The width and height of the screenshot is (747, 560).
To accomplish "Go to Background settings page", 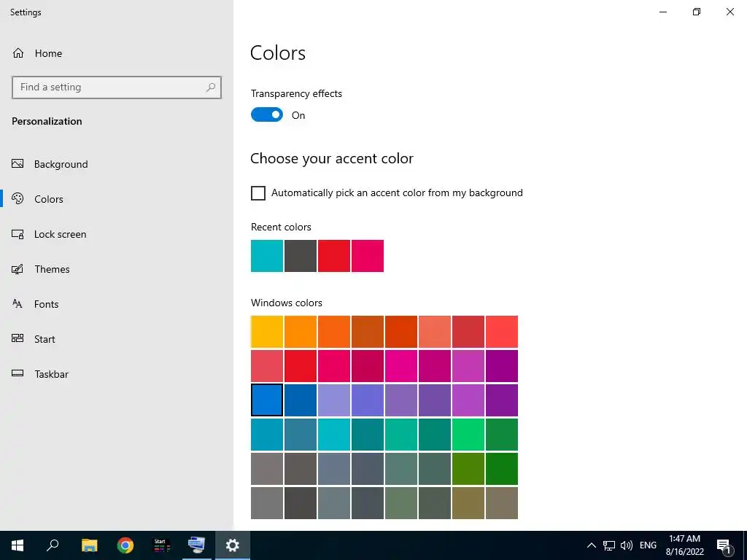I will [61, 164].
